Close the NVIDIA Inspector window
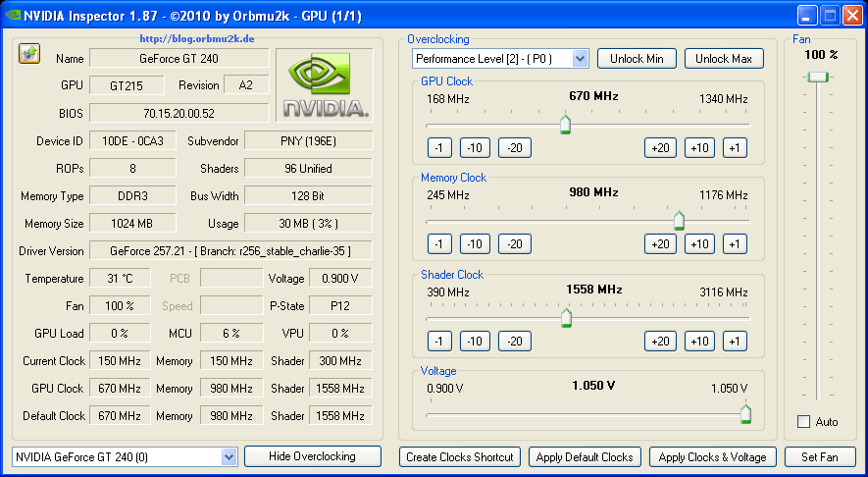Screen dimensions: 868x477 pos(852,16)
